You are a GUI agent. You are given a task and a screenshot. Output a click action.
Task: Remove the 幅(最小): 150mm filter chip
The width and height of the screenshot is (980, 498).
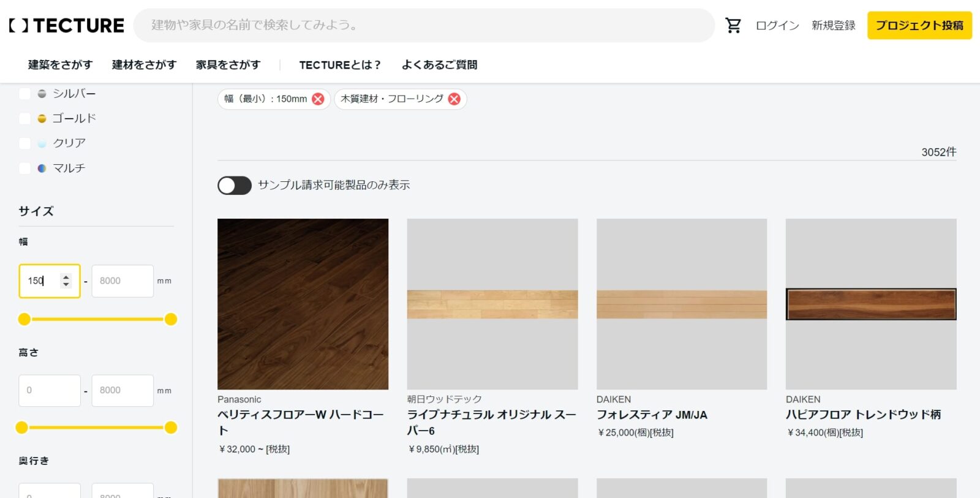pyautogui.click(x=318, y=99)
